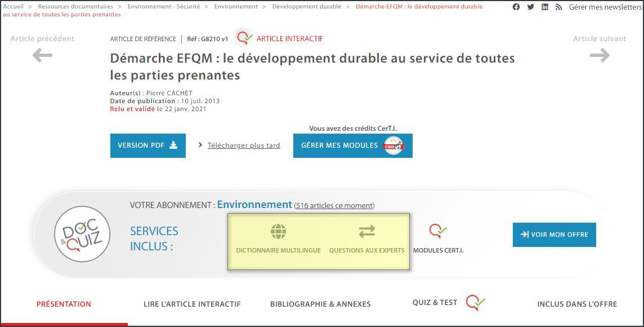
Task: Click the RSS feed icon
Action: click(558, 7)
